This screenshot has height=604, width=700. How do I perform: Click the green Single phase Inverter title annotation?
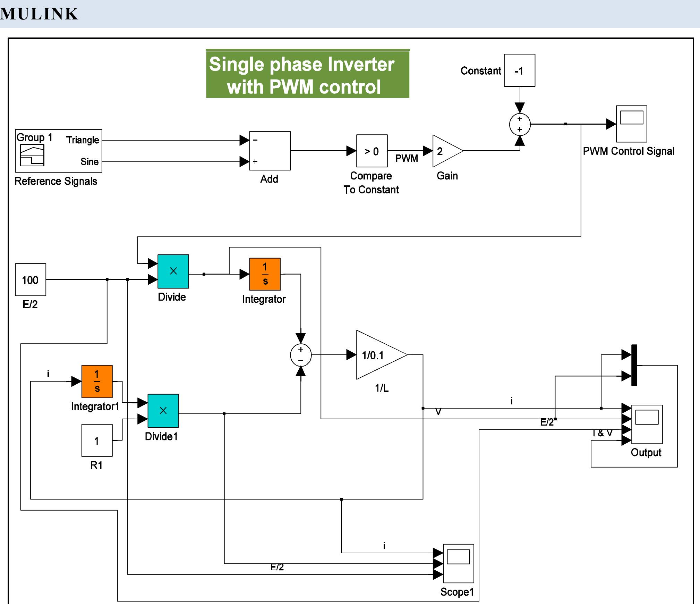(308, 74)
